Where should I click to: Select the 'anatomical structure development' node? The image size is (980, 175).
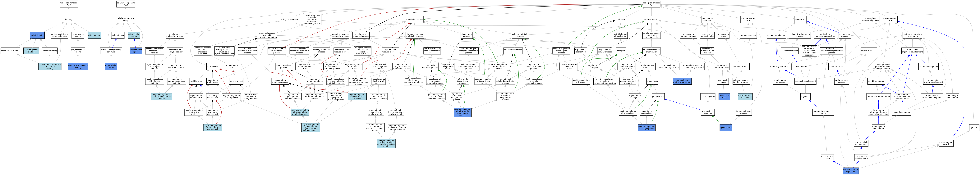[912, 35]
